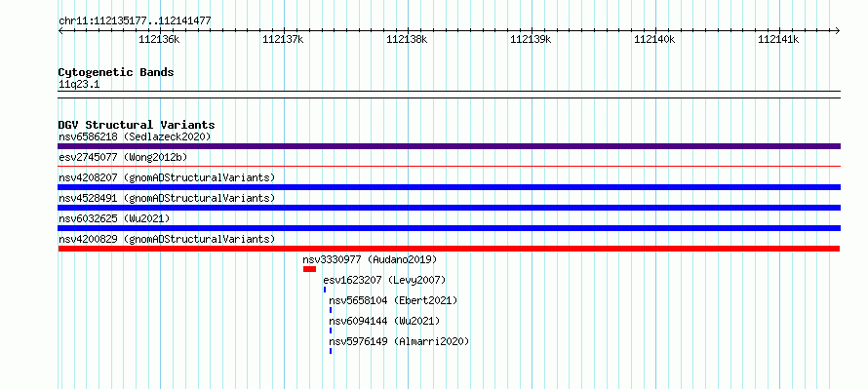Image resolution: width=868 pixels, height=389 pixels.
Task: Select the dark purple nsv6586218 variant bar
Action: click(x=449, y=146)
